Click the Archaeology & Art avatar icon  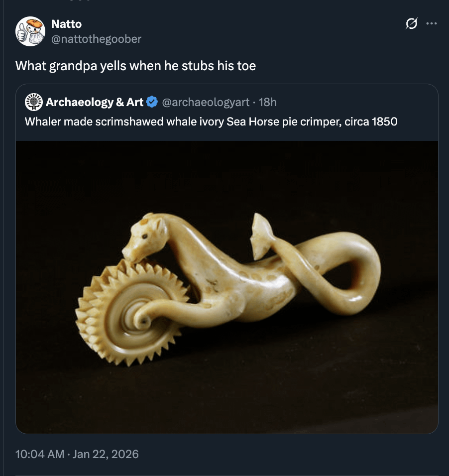click(x=34, y=102)
